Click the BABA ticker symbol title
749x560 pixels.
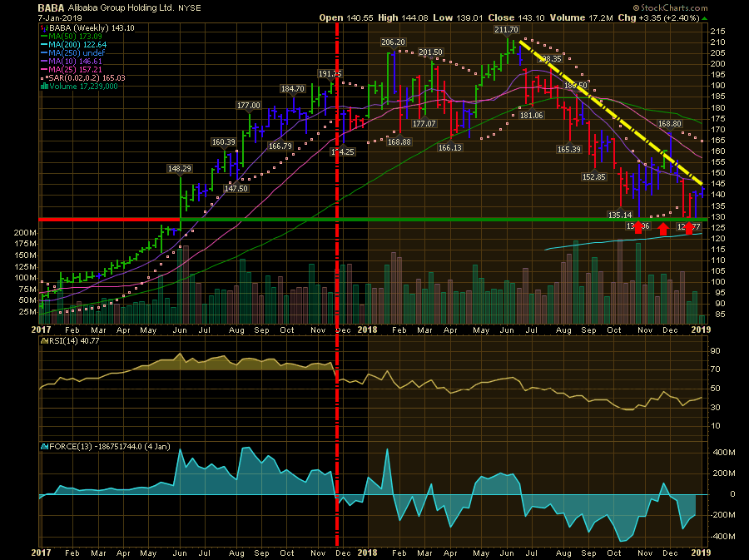point(52,7)
